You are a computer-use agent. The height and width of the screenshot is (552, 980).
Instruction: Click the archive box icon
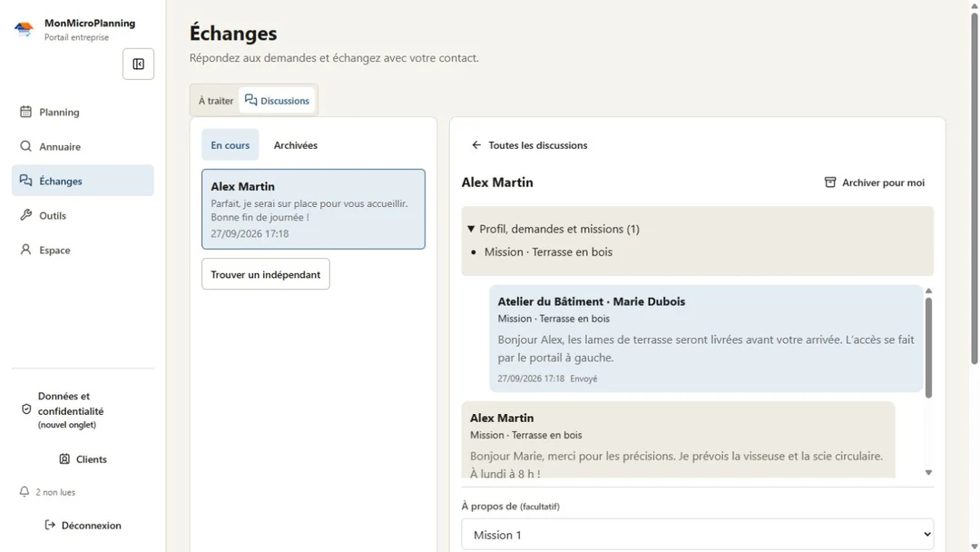pyautogui.click(x=830, y=182)
